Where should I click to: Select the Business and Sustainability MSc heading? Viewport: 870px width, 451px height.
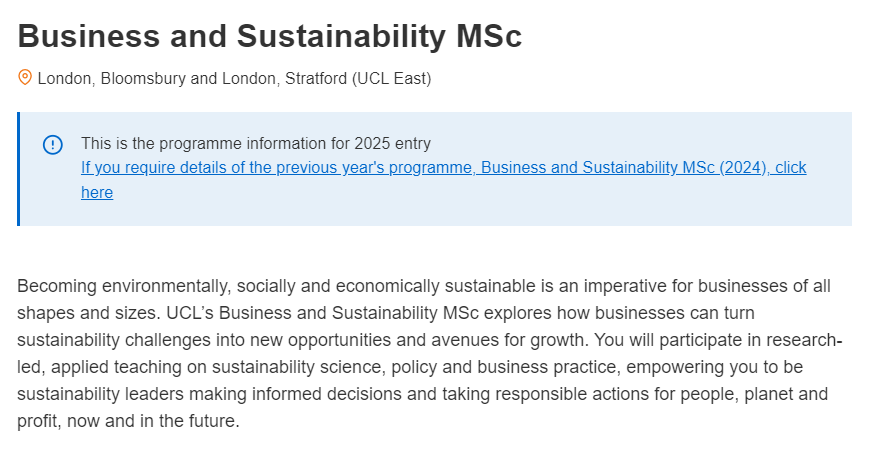coord(270,36)
